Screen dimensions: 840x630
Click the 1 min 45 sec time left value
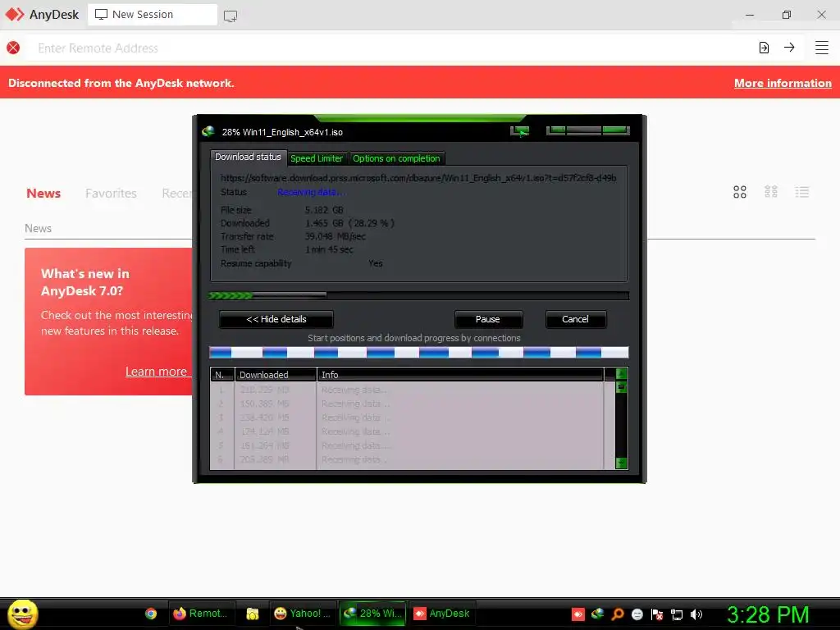pyautogui.click(x=329, y=249)
